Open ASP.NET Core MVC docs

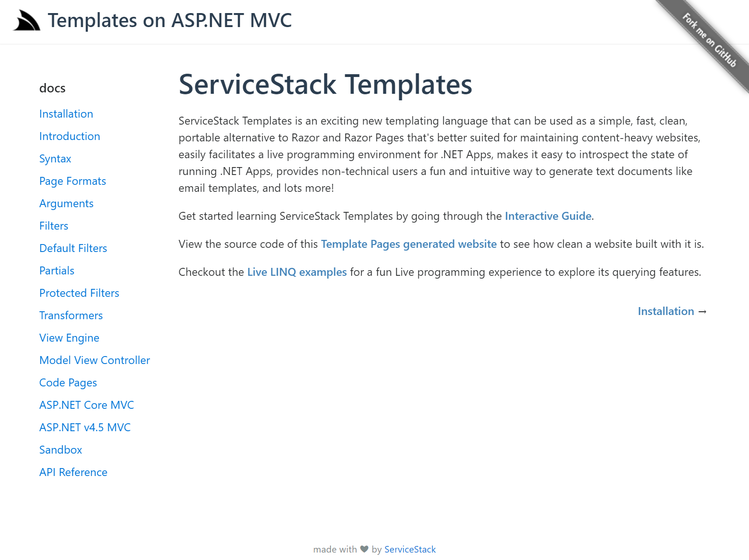pos(86,405)
